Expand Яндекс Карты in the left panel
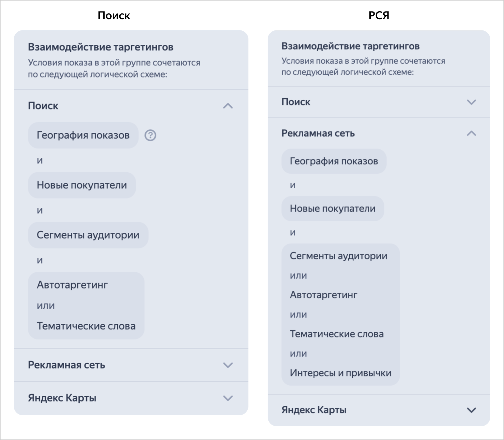 pos(228,398)
